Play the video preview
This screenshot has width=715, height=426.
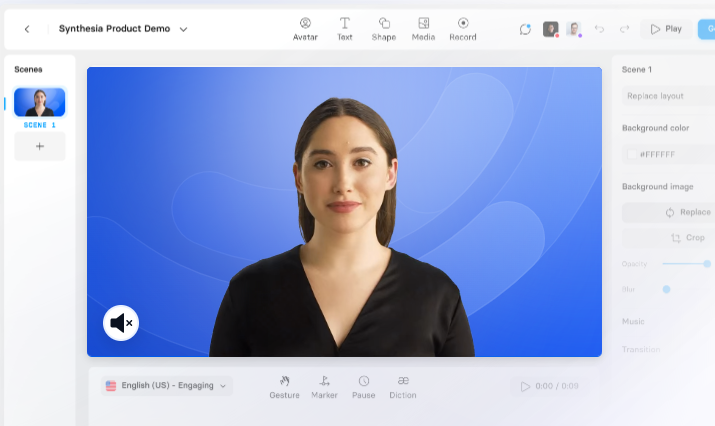point(666,29)
